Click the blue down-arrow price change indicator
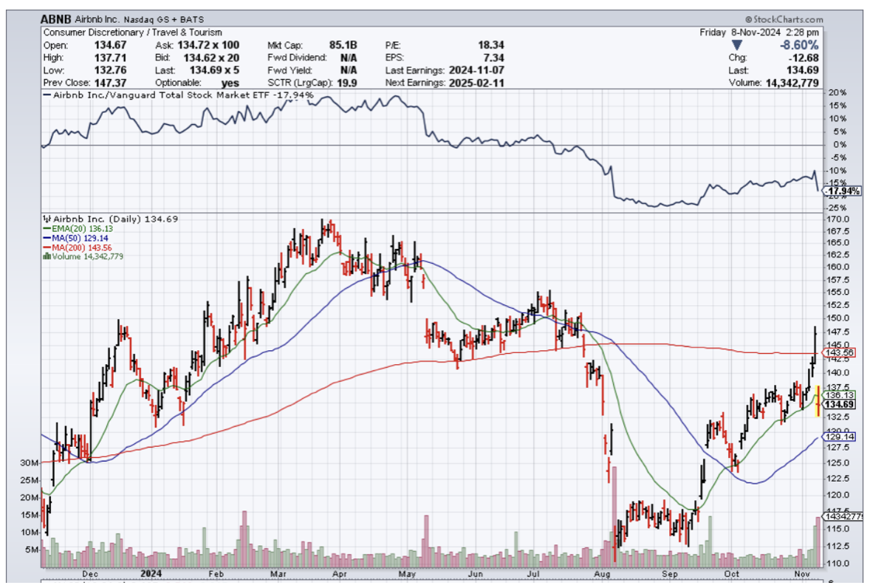Screen dimensions: 870x588 click(735, 45)
